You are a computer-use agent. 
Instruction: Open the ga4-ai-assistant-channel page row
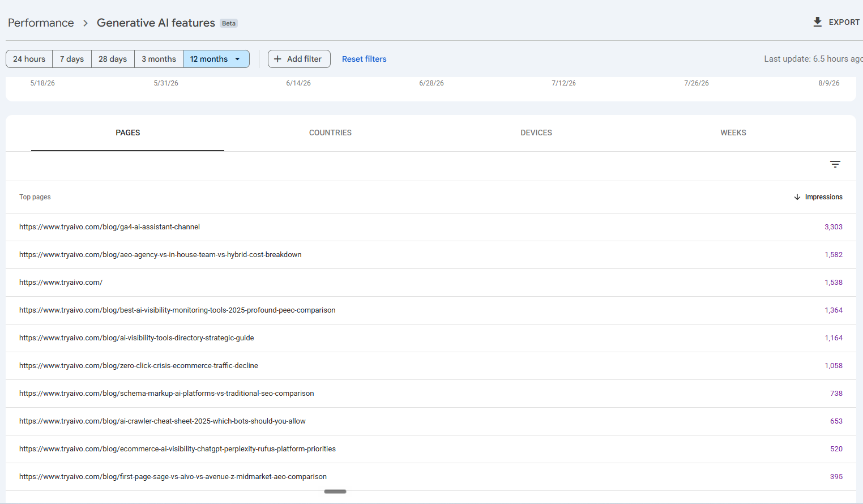pyautogui.click(x=431, y=227)
